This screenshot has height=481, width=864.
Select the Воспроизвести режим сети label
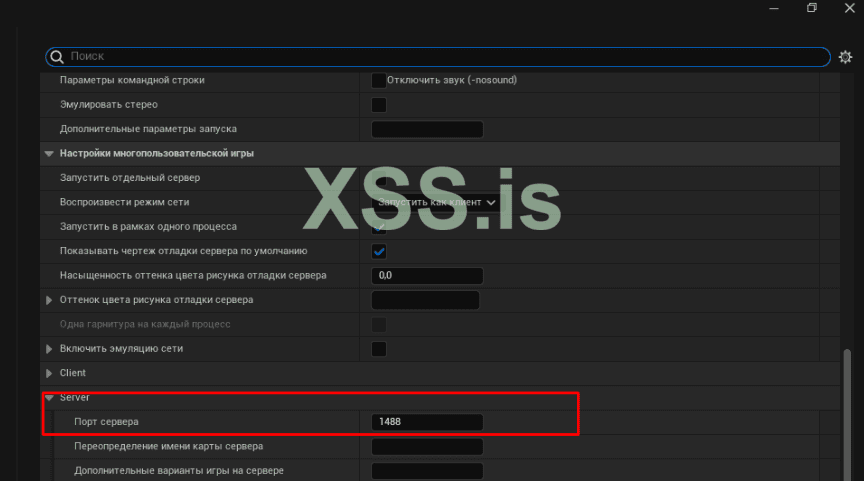pos(125,202)
